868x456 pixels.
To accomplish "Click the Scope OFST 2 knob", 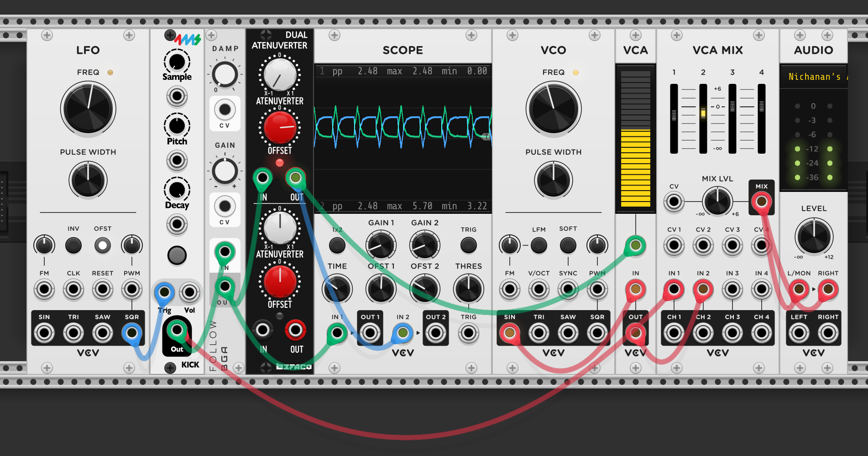I will (x=425, y=289).
